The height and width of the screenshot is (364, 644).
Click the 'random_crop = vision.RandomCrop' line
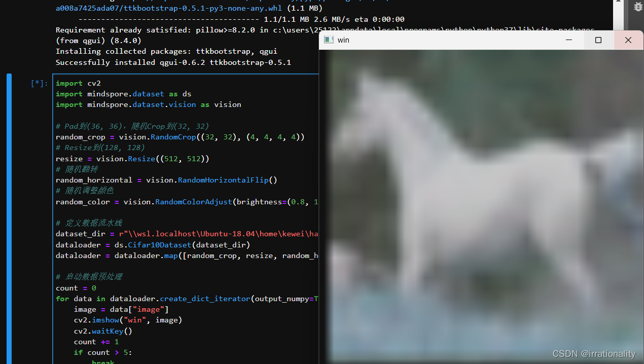click(180, 137)
